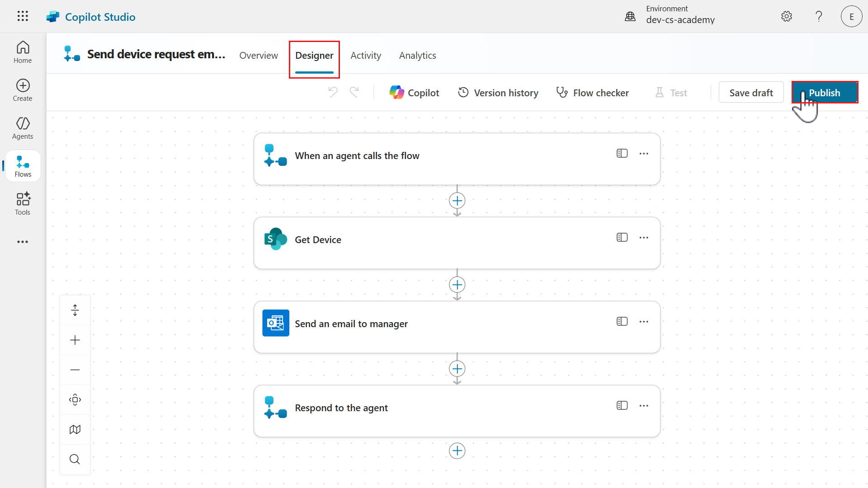The width and height of the screenshot is (868, 488).
Task: Publish the flow
Action: click(824, 93)
